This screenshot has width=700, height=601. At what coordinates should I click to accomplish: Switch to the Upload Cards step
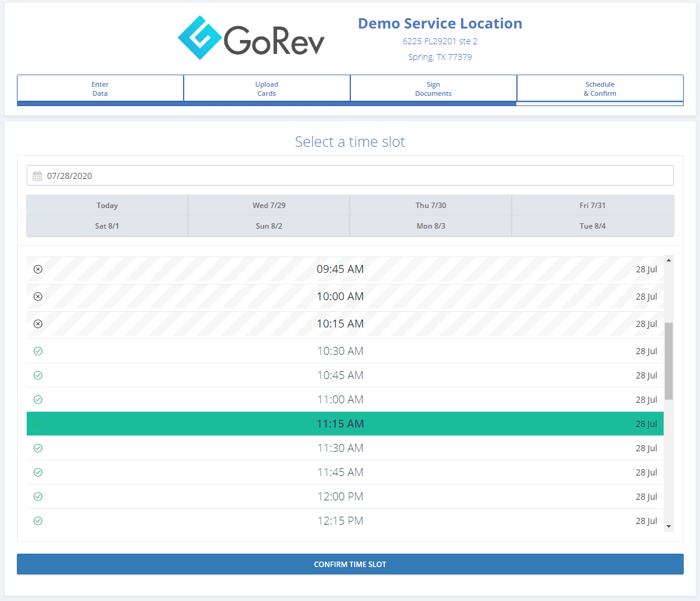coord(267,89)
